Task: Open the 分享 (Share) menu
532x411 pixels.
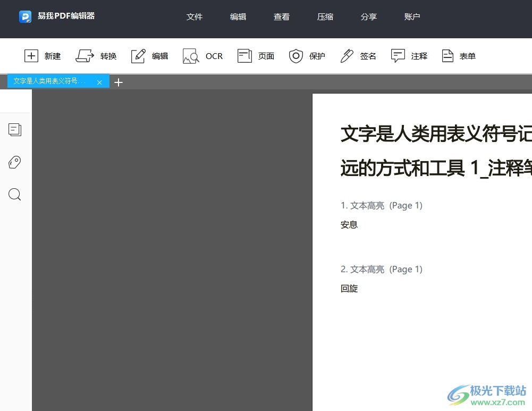Action: coord(369,16)
